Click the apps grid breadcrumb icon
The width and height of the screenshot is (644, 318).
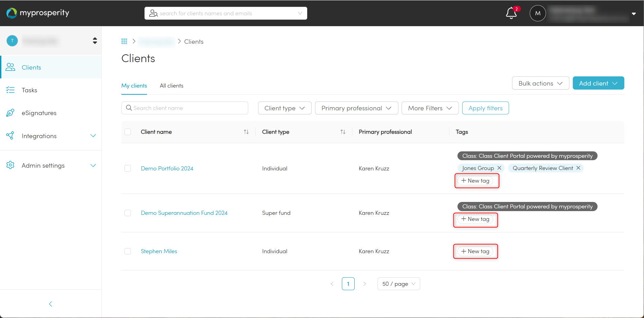[x=124, y=41]
